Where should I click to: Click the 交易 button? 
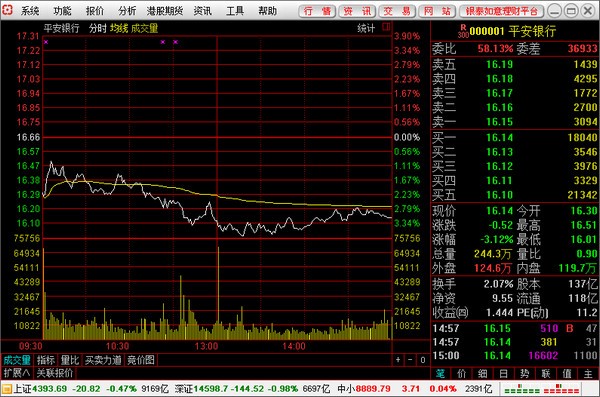tap(398, 11)
